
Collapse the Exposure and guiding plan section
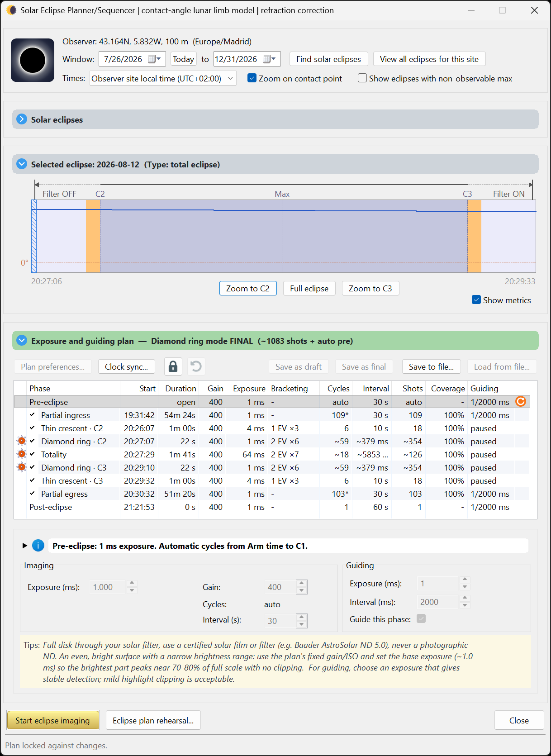[x=22, y=340]
